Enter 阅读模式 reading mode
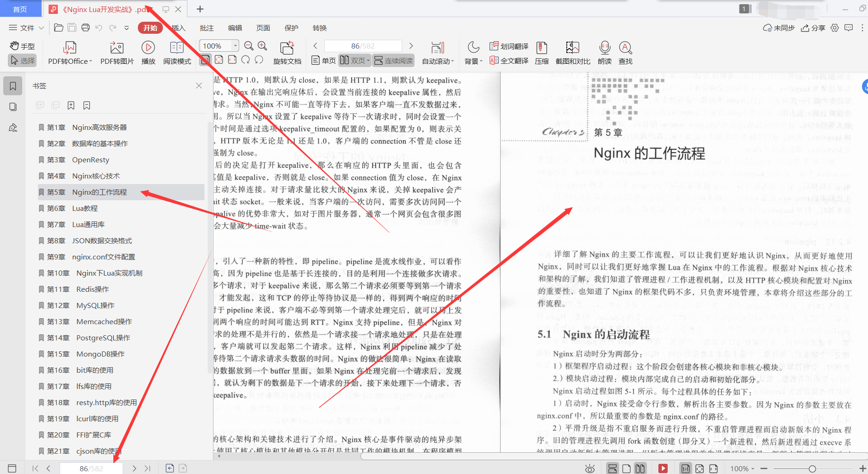 (177, 52)
